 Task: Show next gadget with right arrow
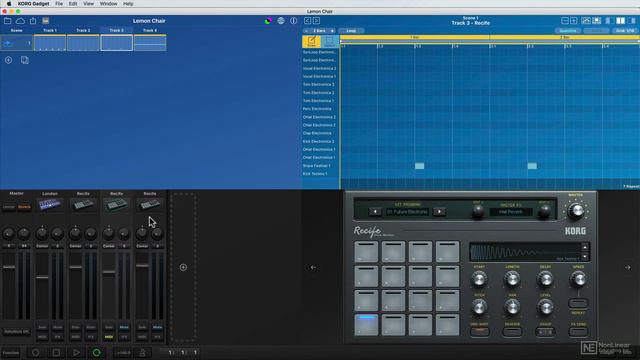tap(628, 267)
